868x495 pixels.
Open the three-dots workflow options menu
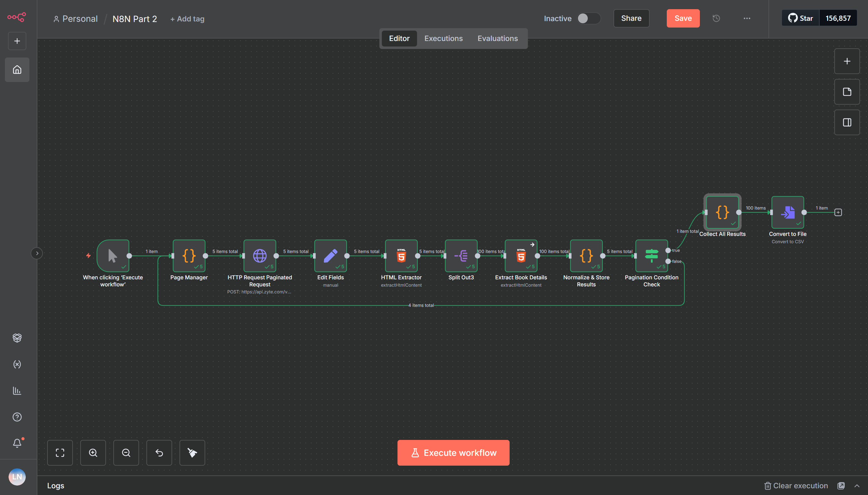point(747,18)
